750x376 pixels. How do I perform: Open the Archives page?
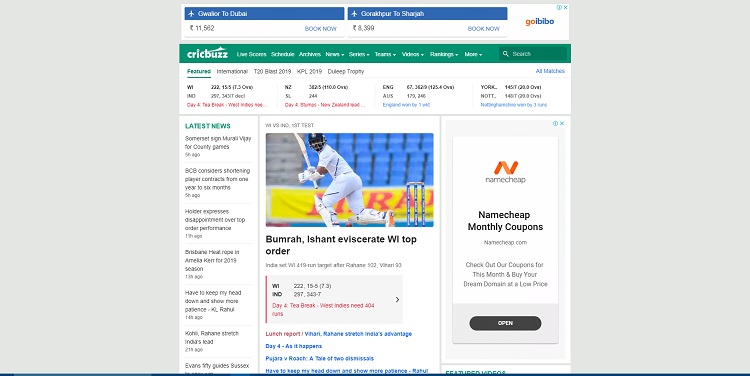point(309,54)
